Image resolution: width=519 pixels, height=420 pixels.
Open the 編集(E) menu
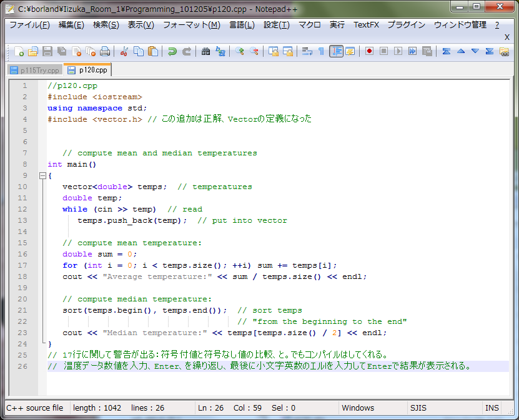point(71,25)
